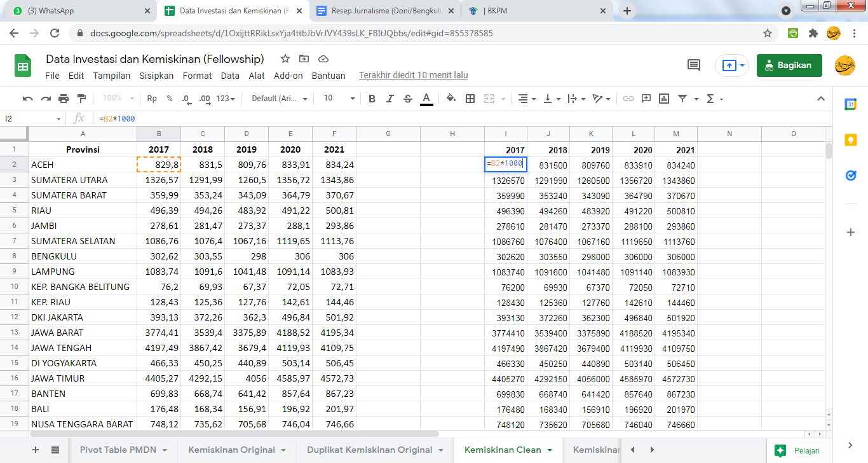Insert a chart using toolbar icon
The width and height of the screenshot is (868, 463).
[664, 99]
